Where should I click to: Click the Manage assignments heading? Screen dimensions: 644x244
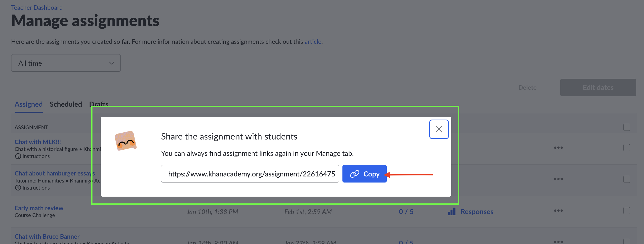(85, 20)
